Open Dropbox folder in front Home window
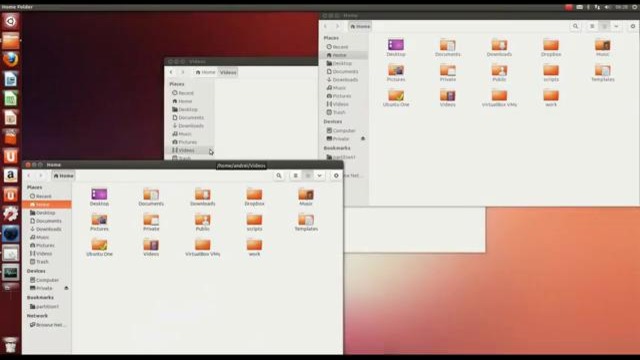Image resolution: width=640 pixels, height=360 pixels. click(x=254, y=197)
